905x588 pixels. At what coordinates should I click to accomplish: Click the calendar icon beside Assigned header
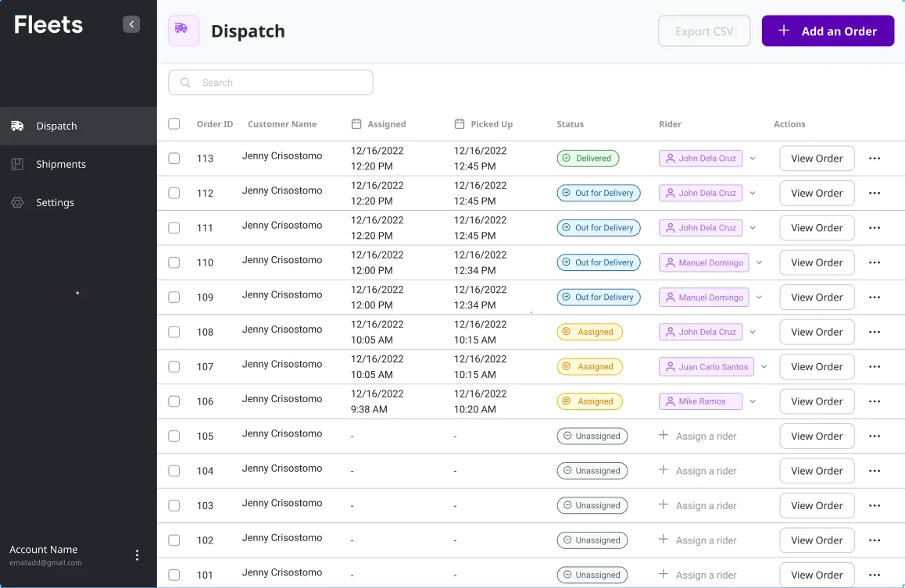pyautogui.click(x=356, y=124)
